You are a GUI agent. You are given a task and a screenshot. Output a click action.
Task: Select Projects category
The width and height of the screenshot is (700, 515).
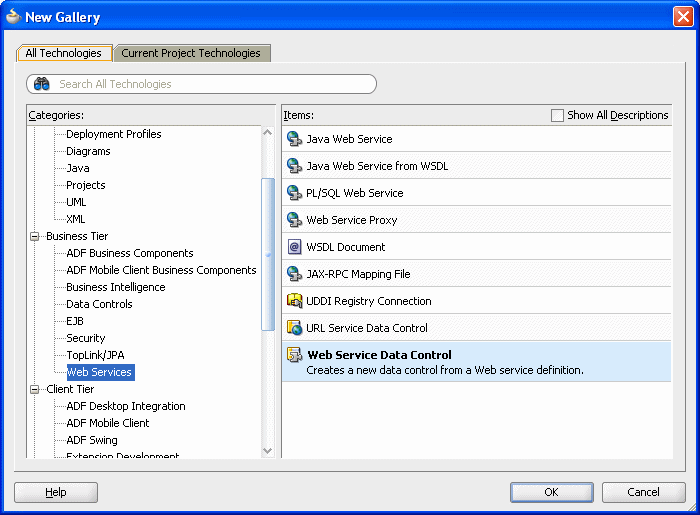(x=86, y=185)
